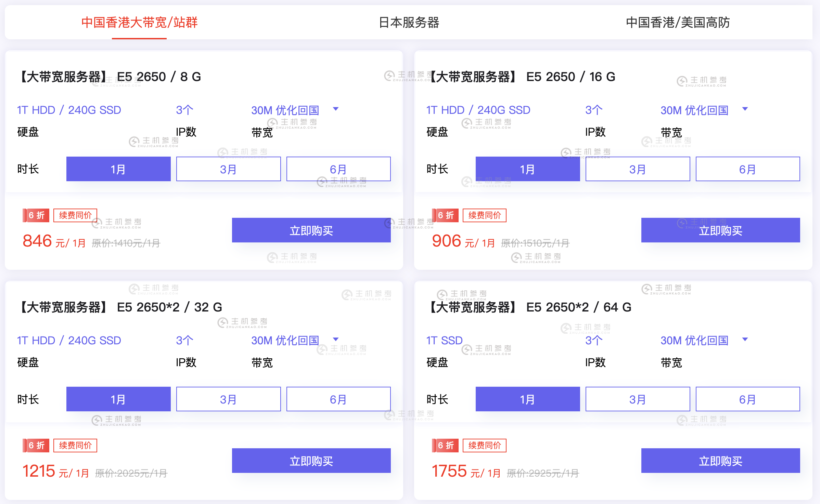Choose 3月 duration on the 64 G card
The height and width of the screenshot is (504, 820).
click(637, 399)
